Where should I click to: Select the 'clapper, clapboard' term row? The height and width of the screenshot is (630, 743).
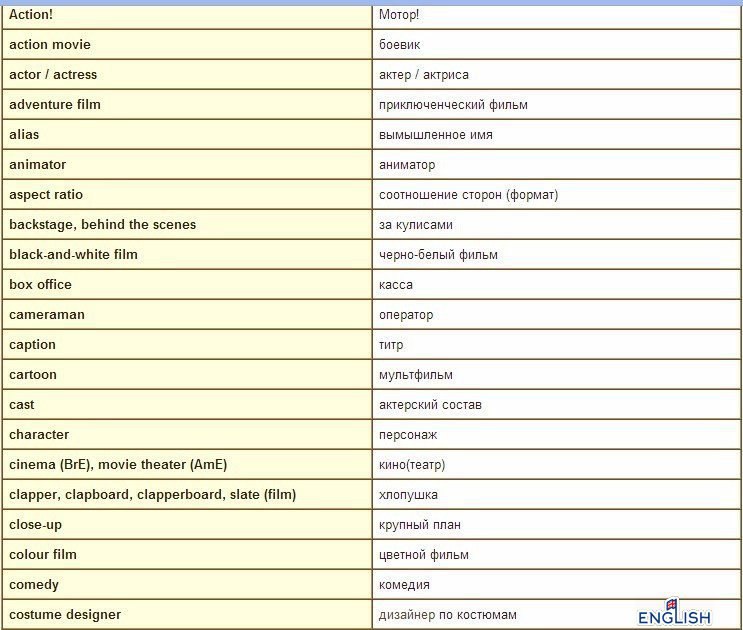[152, 495]
